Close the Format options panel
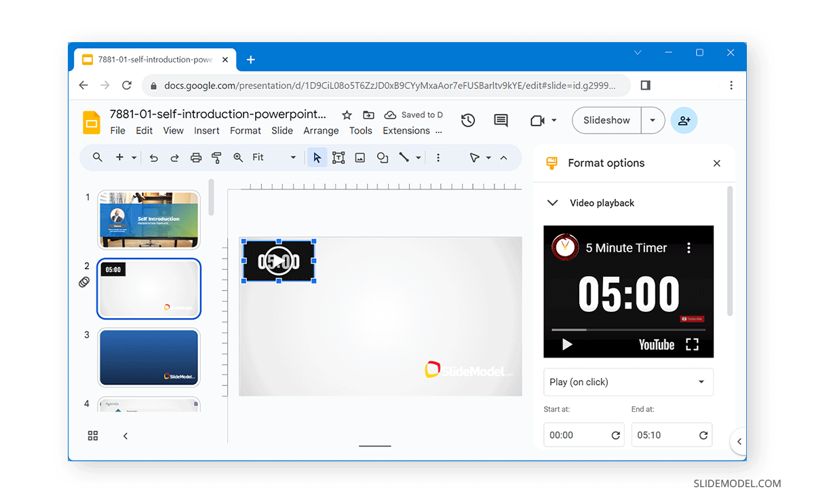Screen dimensions: 814x504 pyautogui.click(x=717, y=163)
